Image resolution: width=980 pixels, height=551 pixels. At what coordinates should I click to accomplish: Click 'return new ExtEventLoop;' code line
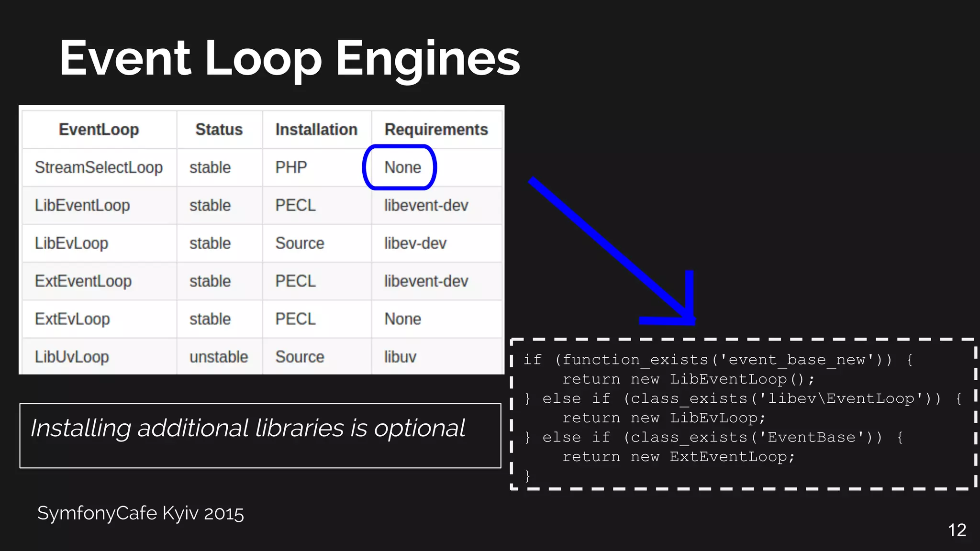tap(679, 457)
